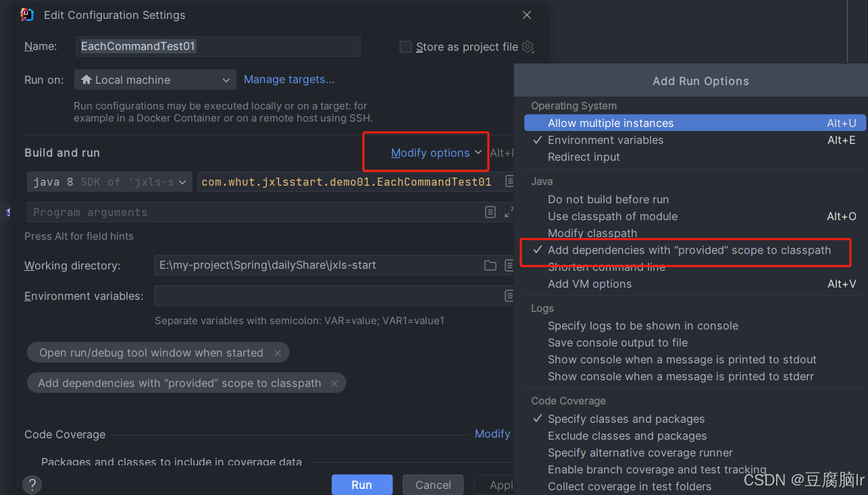This screenshot has width=868, height=495.
Task: Toggle Specify classes and packages coverage option
Action: pyautogui.click(x=695, y=419)
